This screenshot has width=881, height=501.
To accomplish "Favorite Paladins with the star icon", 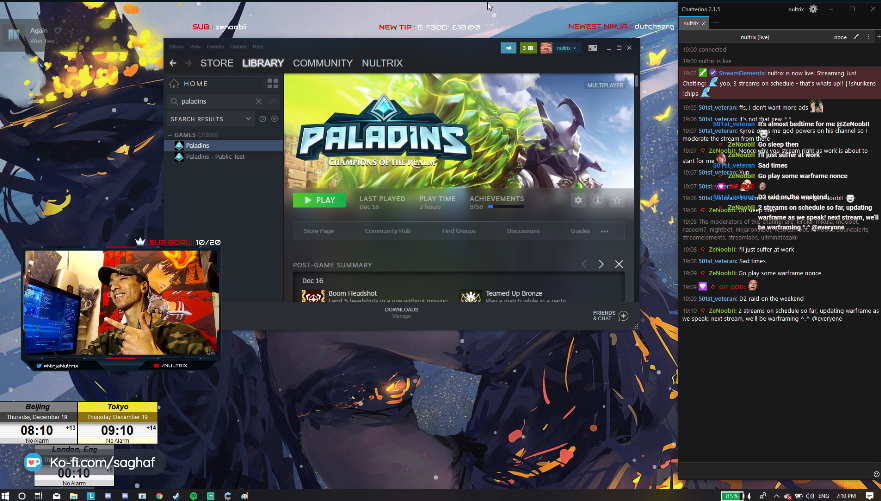I will 617,200.
